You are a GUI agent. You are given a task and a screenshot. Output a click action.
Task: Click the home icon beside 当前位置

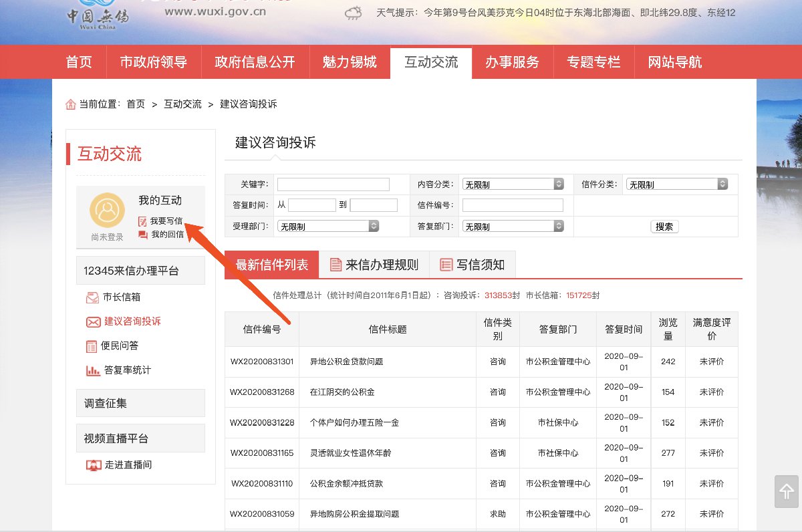pyautogui.click(x=70, y=104)
